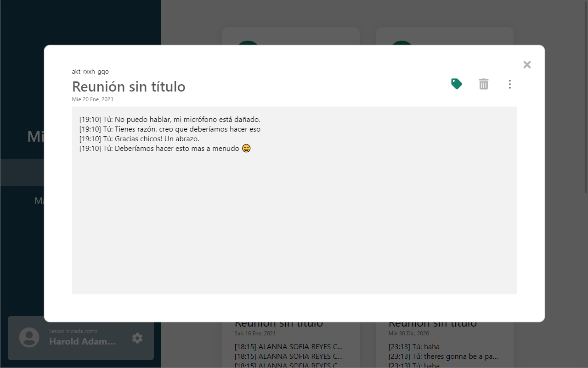
Task: Delete this meeting using the trash icon
Action: (484, 84)
